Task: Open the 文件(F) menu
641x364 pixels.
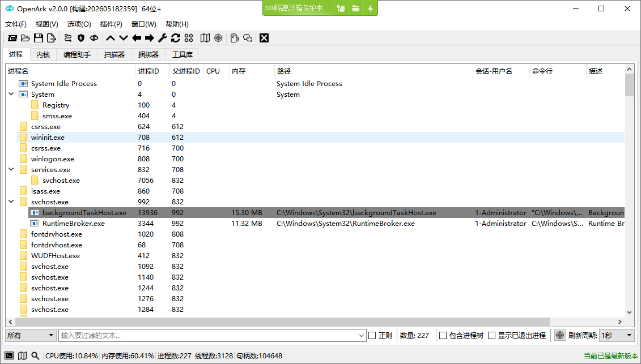Action: pos(16,24)
